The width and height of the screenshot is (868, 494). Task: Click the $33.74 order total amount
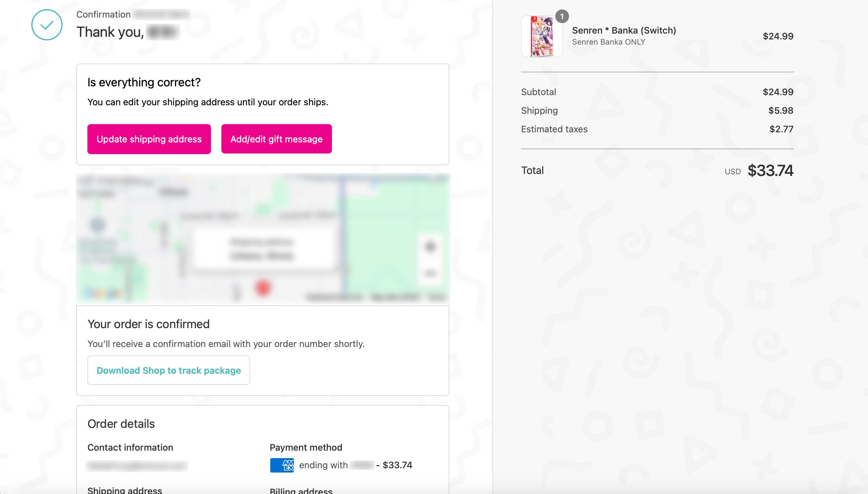pyautogui.click(x=770, y=170)
